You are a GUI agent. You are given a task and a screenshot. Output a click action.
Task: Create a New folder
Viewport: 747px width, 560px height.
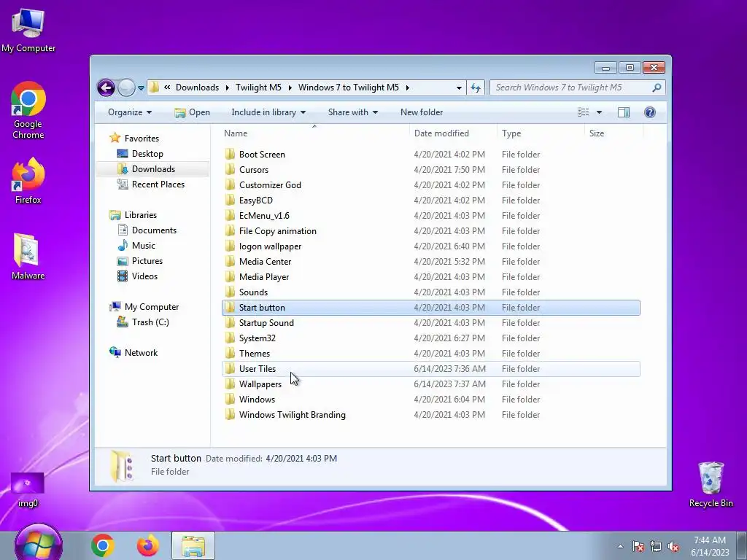[x=422, y=112]
